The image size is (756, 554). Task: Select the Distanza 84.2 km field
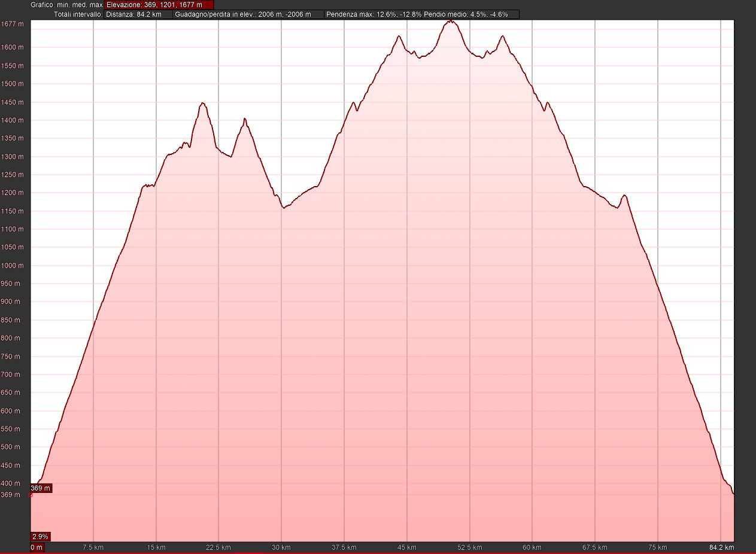tap(138, 14)
